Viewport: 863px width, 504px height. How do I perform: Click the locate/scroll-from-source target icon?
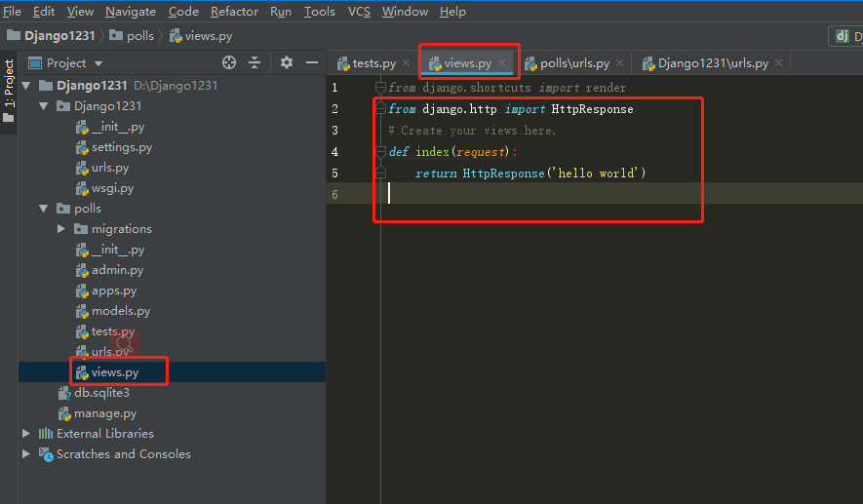[x=229, y=62]
